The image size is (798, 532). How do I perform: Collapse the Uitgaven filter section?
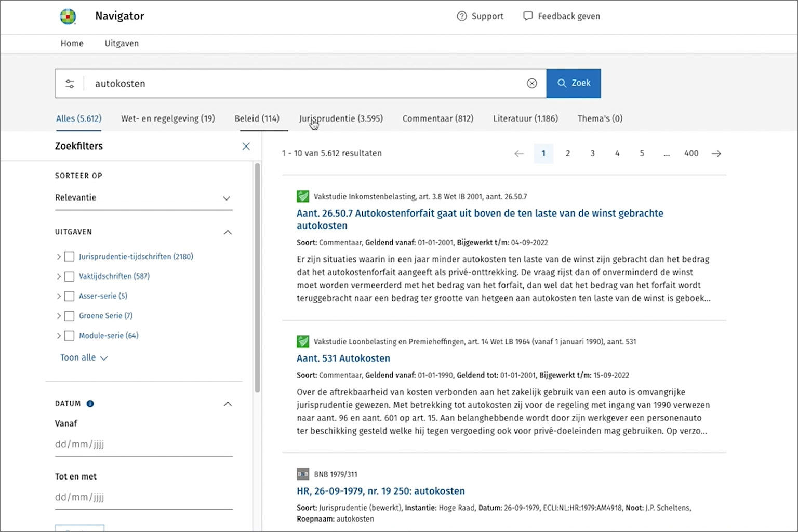pyautogui.click(x=228, y=232)
